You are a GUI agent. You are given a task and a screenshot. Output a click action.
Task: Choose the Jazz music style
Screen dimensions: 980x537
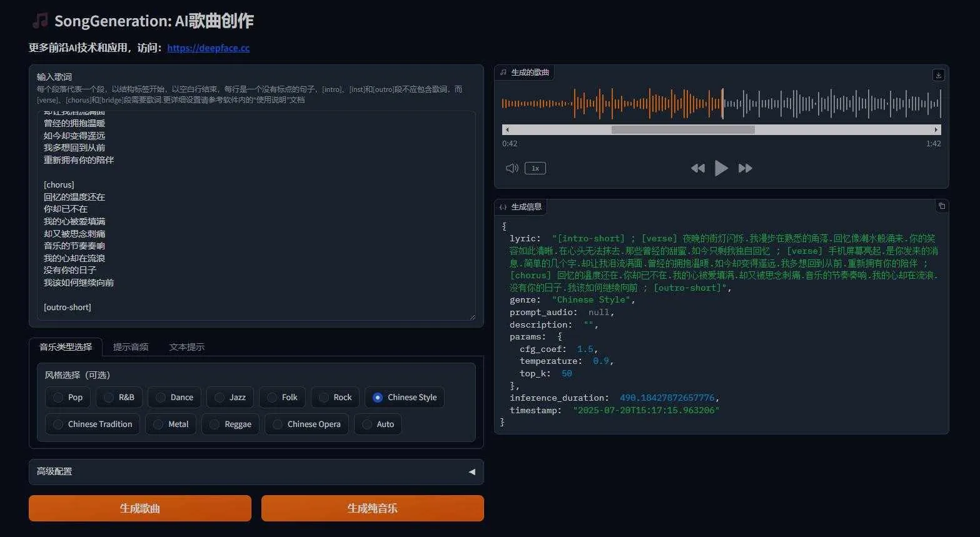pos(220,398)
